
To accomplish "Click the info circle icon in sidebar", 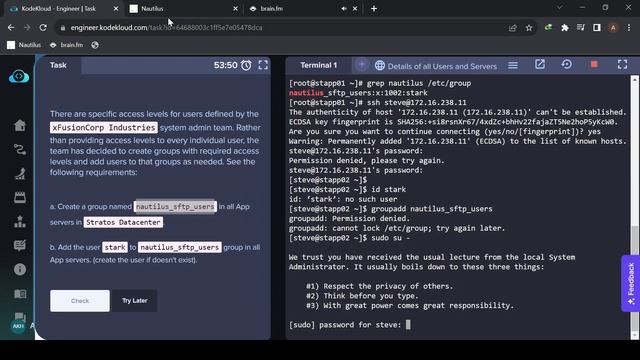I will 20,269.
